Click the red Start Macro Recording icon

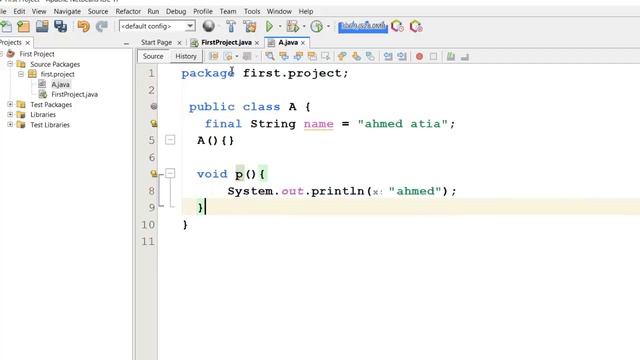[419, 56]
